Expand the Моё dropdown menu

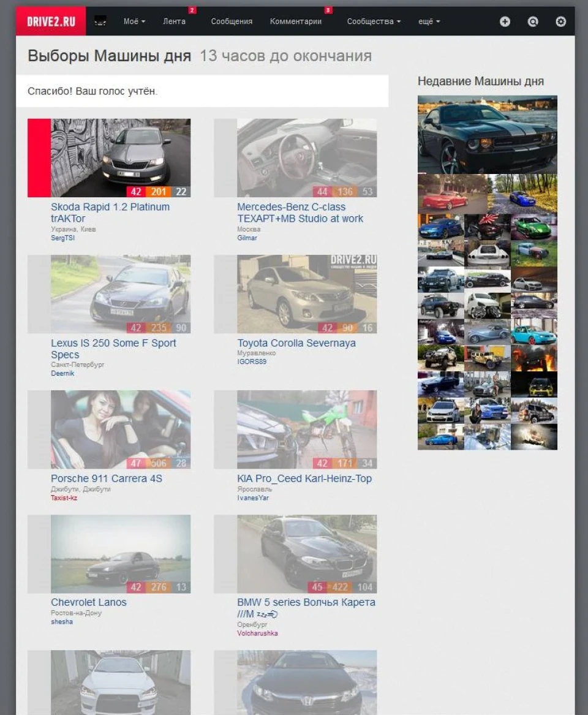point(134,21)
